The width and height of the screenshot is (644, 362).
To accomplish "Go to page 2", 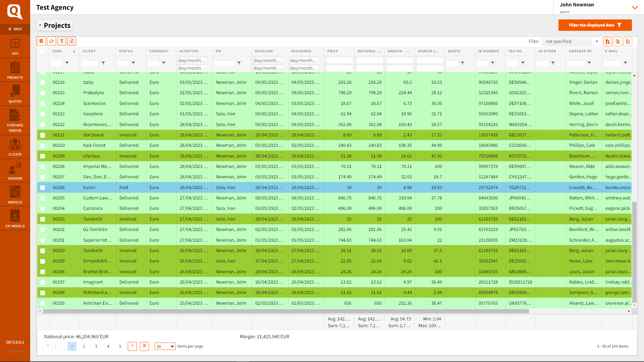I will click(84, 346).
